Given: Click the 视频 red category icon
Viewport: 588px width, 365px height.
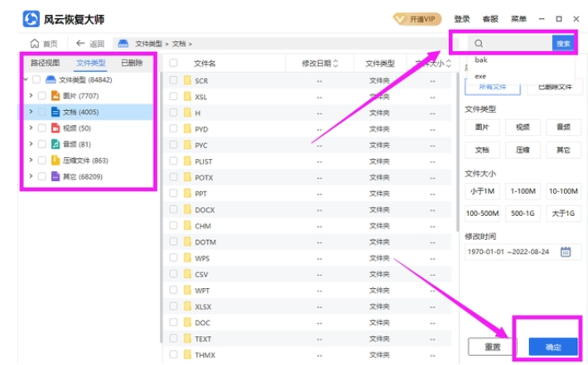Looking at the screenshot, I should [x=55, y=128].
